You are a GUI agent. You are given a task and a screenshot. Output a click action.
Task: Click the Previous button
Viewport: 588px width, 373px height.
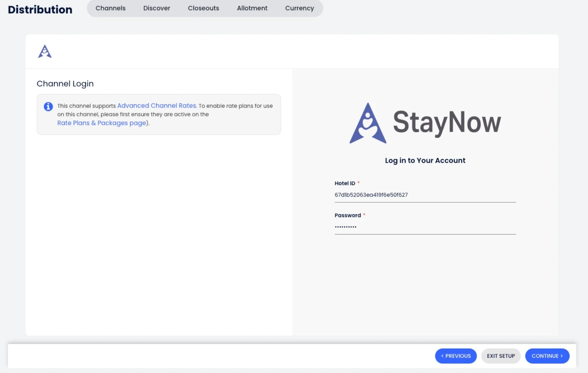click(x=456, y=356)
